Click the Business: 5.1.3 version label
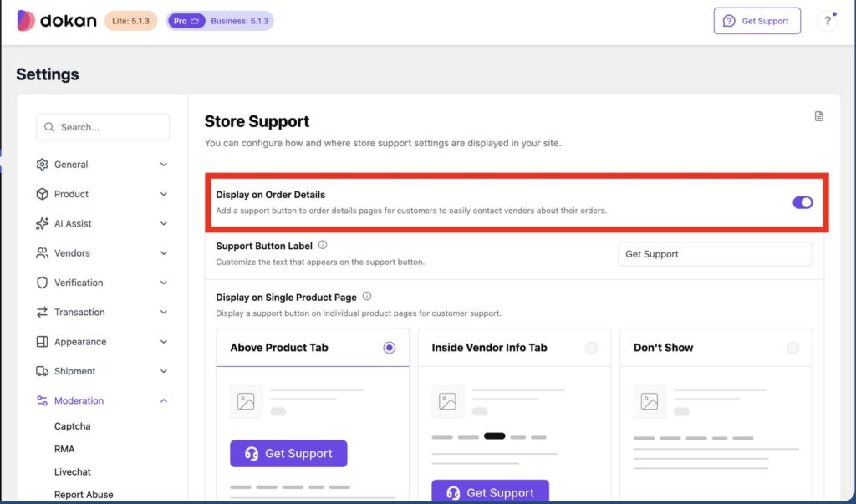 (x=240, y=21)
